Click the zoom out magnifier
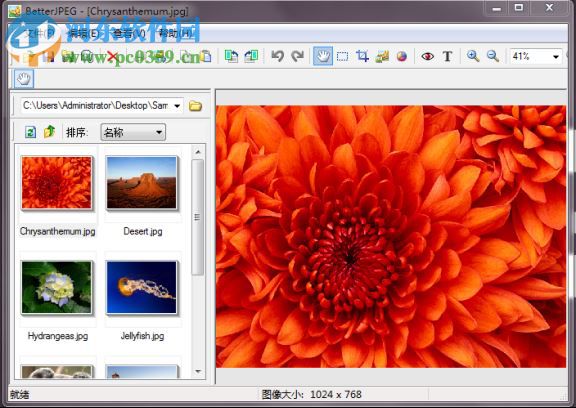Screen dimensions: 576x408 [x=493, y=56]
